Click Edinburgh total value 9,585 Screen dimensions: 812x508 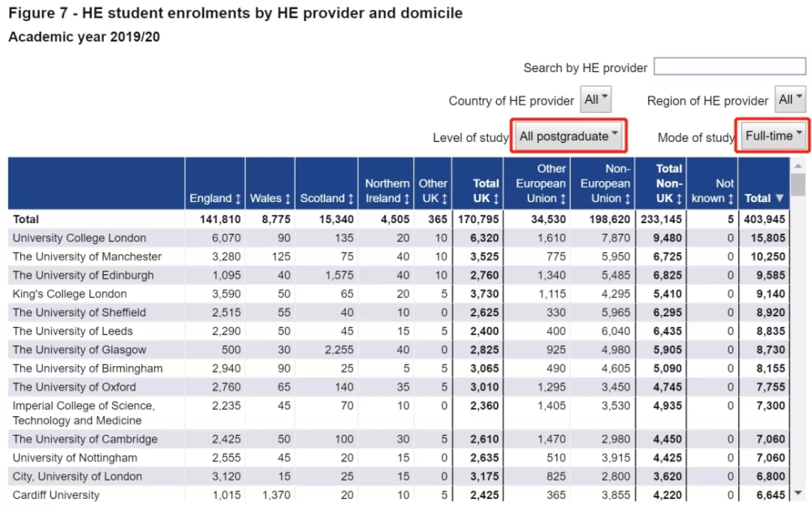(x=771, y=275)
